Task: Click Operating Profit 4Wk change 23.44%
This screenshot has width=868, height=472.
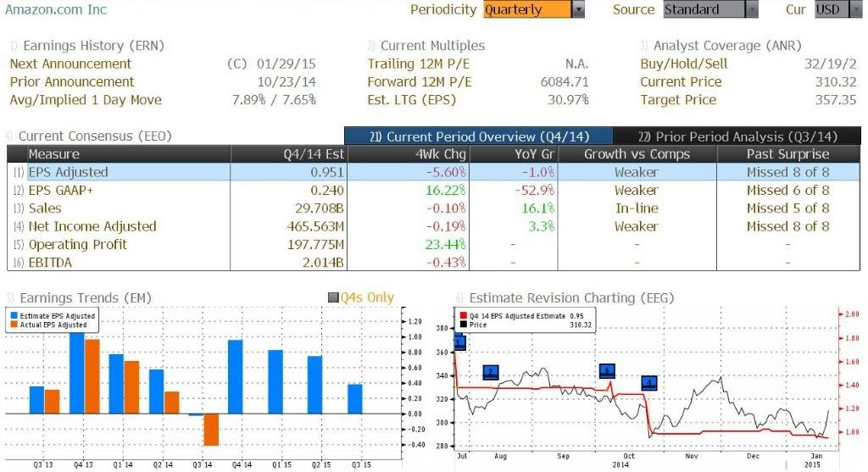Action: point(446,245)
